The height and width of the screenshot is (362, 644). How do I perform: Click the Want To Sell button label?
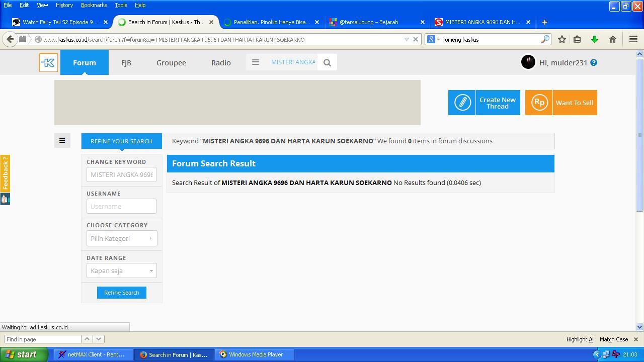click(574, 103)
